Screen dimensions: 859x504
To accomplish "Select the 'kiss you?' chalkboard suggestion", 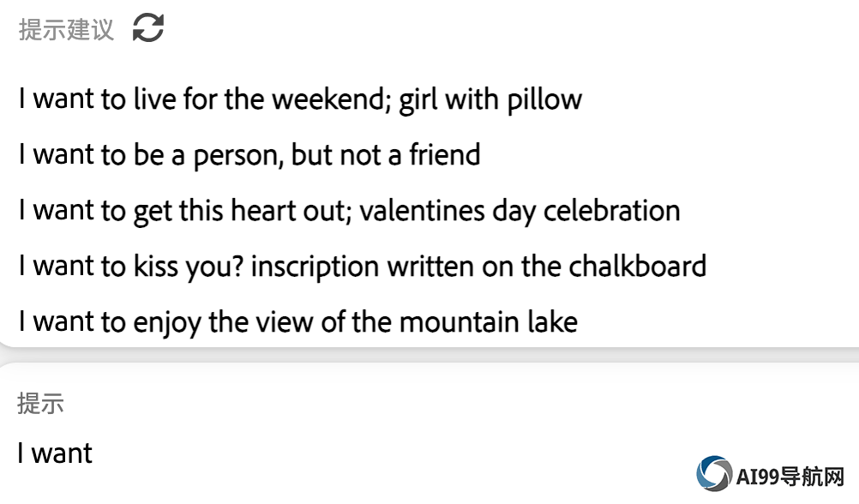I will [363, 267].
